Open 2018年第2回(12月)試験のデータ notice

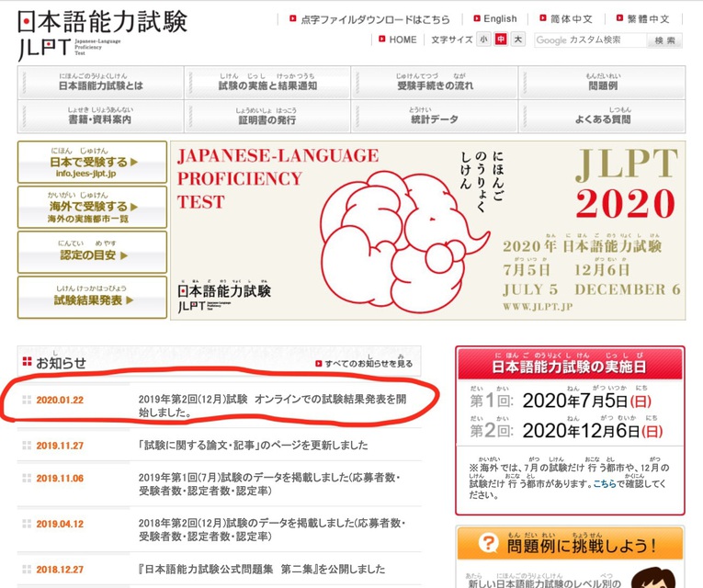click(x=272, y=529)
